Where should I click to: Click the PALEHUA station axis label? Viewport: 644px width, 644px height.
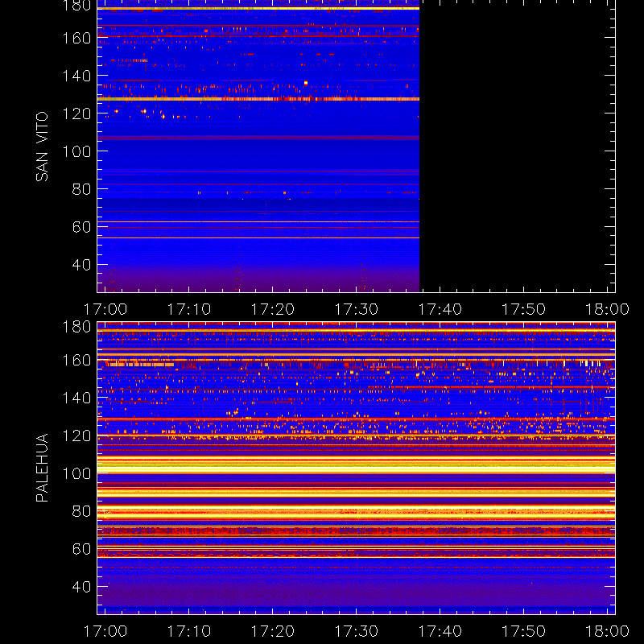tap(42, 468)
